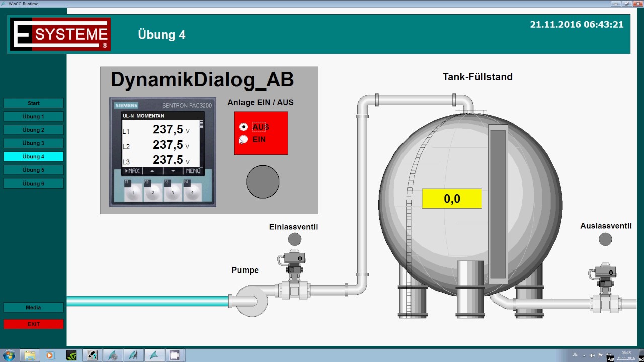Click the red EXIT button
644x362 pixels.
[x=34, y=324]
